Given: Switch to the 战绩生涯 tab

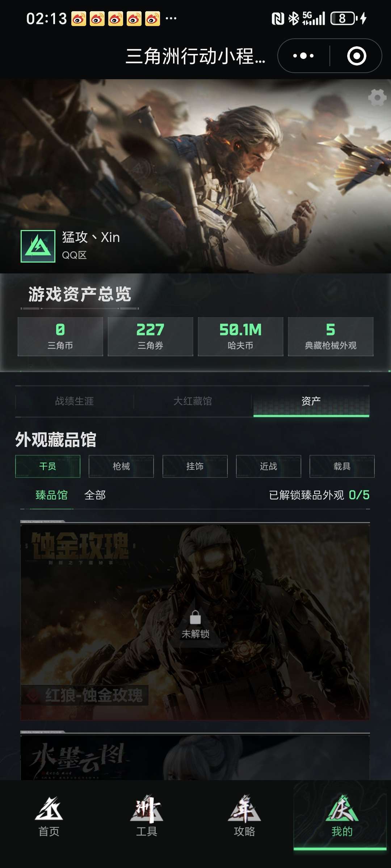Looking at the screenshot, I should click(x=75, y=401).
